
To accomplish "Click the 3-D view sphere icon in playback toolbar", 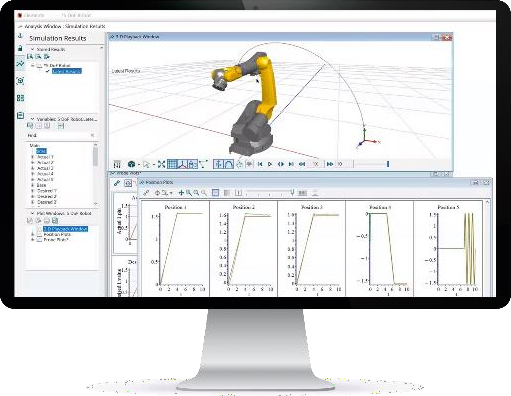I will coord(131,164).
